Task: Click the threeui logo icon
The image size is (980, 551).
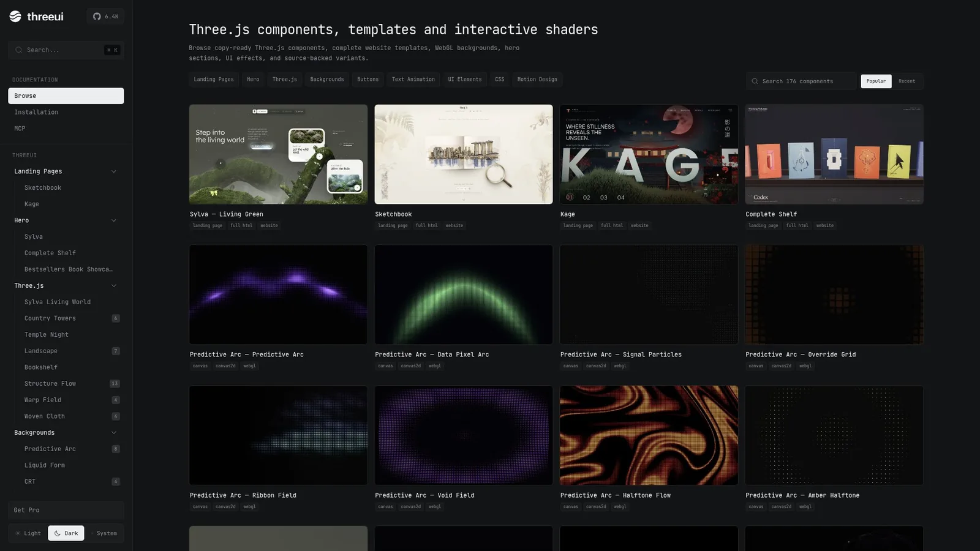Action: point(15,17)
